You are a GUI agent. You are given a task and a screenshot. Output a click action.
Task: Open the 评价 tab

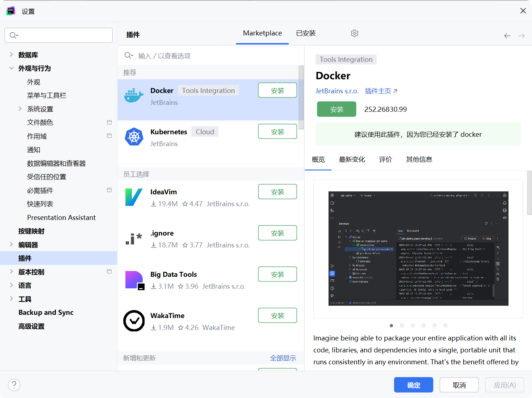pyautogui.click(x=386, y=160)
